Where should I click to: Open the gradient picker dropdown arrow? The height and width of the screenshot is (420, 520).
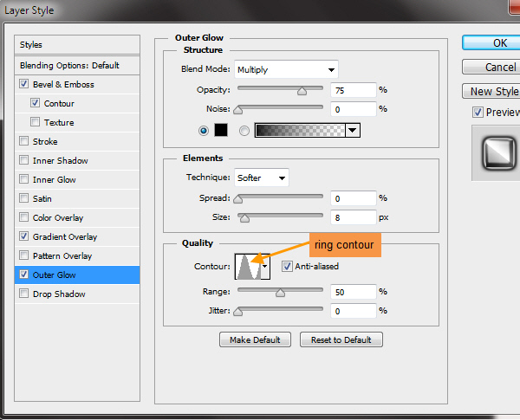pos(352,130)
